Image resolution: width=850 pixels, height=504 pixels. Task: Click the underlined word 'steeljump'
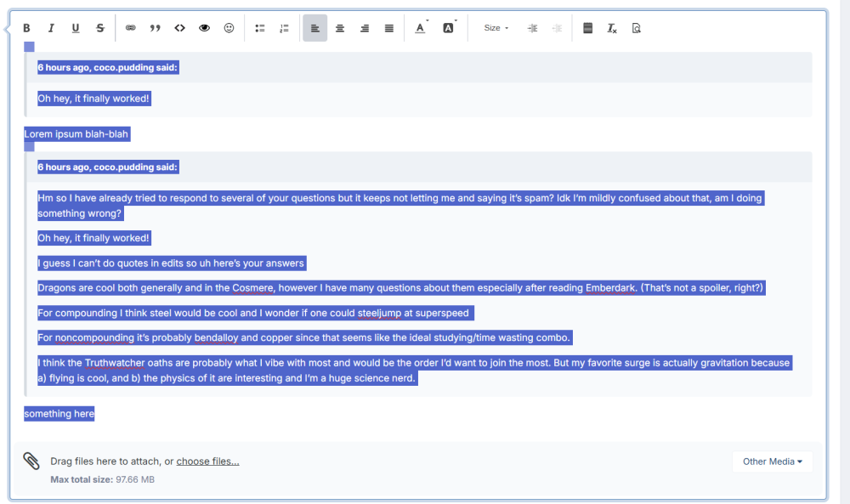pyautogui.click(x=379, y=313)
